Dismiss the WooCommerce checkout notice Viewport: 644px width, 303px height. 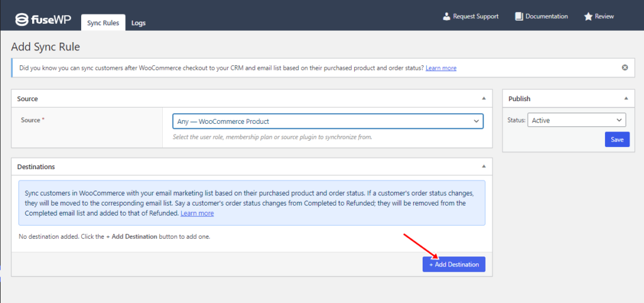625,68
